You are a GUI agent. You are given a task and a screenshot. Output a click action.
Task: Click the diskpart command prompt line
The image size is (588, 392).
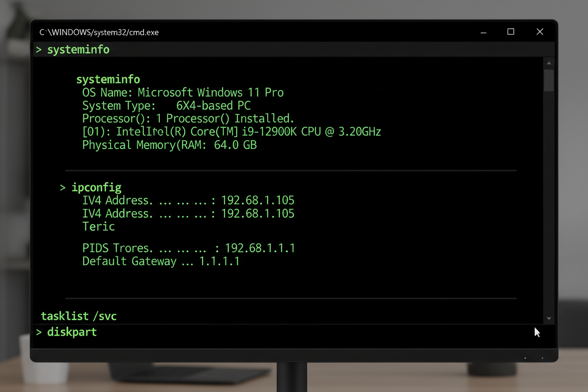(x=72, y=332)
